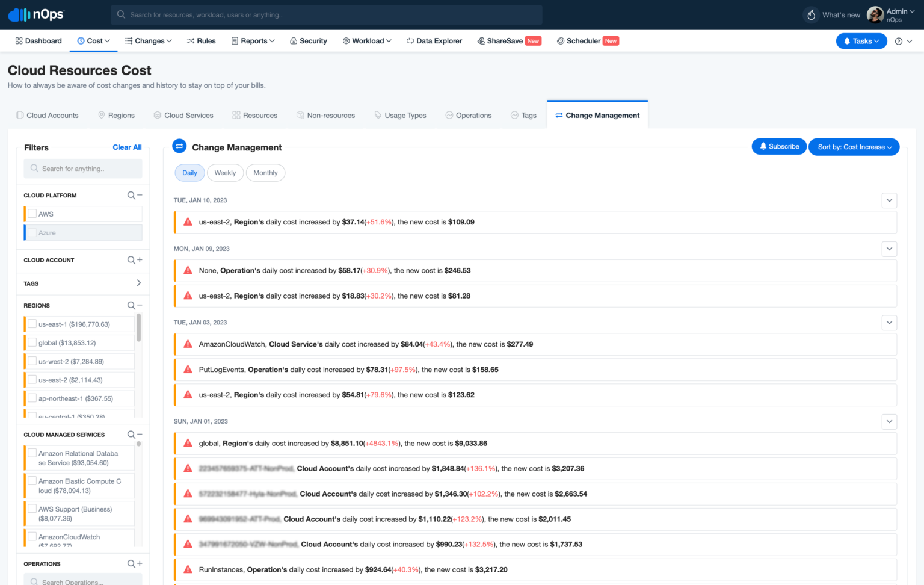Enable the AWS Support (Business) checkbox
This screenshot has width=924, height=585.
point(32,509)
